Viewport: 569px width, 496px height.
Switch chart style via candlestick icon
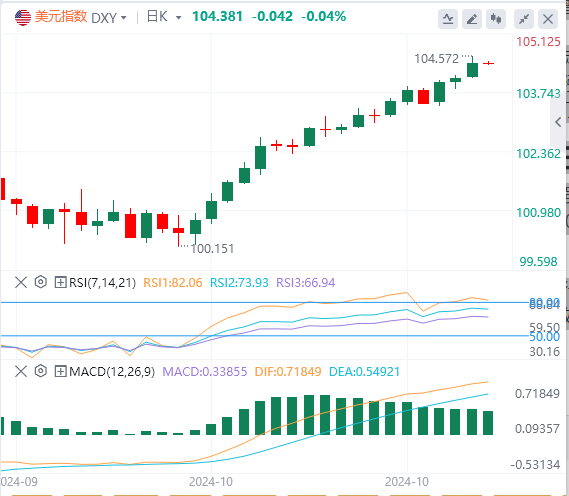[x=496, y=19]
